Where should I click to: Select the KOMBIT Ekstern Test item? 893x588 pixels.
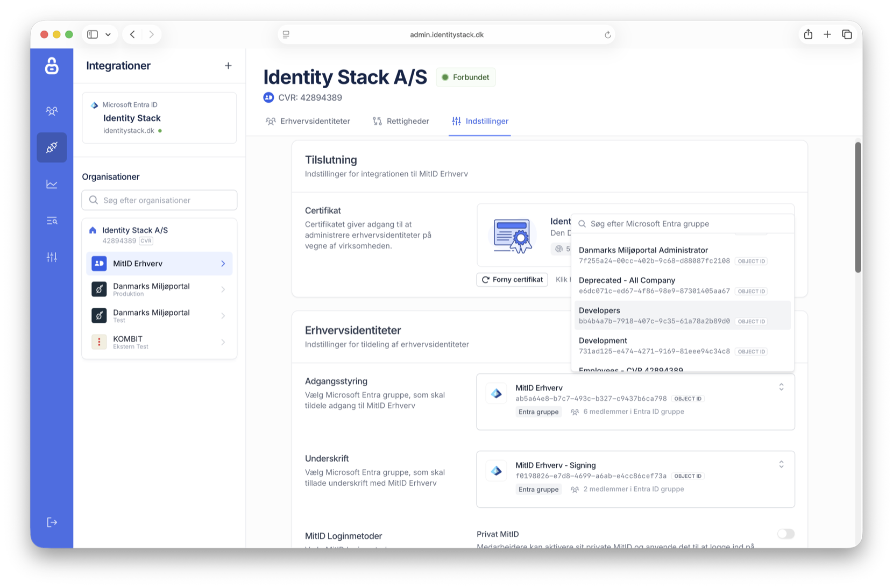point(159,342)
